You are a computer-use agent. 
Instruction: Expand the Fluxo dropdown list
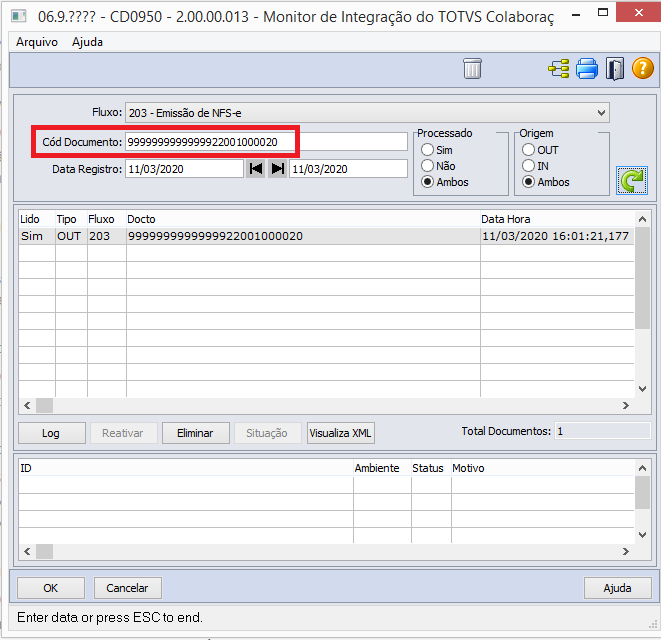coord(601,113)
